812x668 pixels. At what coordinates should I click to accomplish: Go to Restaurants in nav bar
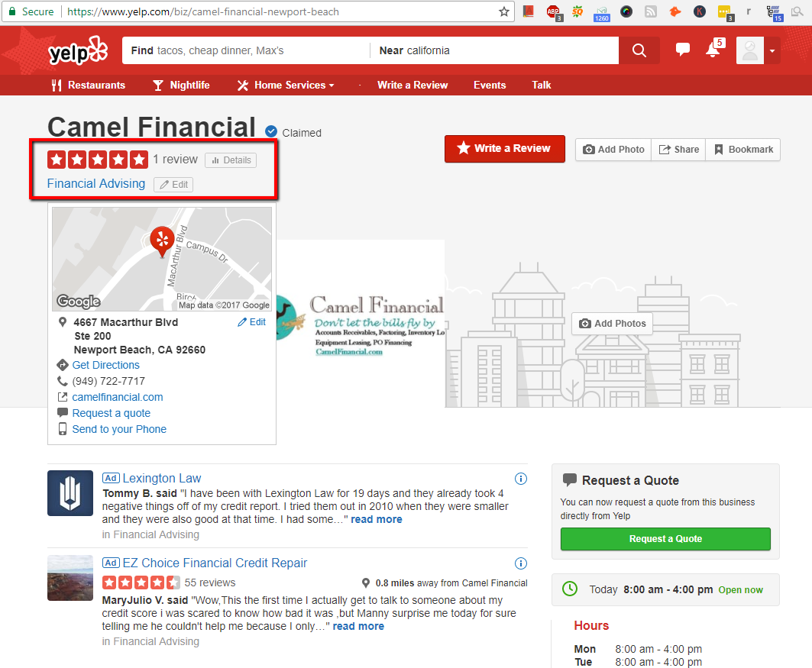pyautogui.click(x=89, y=85)
